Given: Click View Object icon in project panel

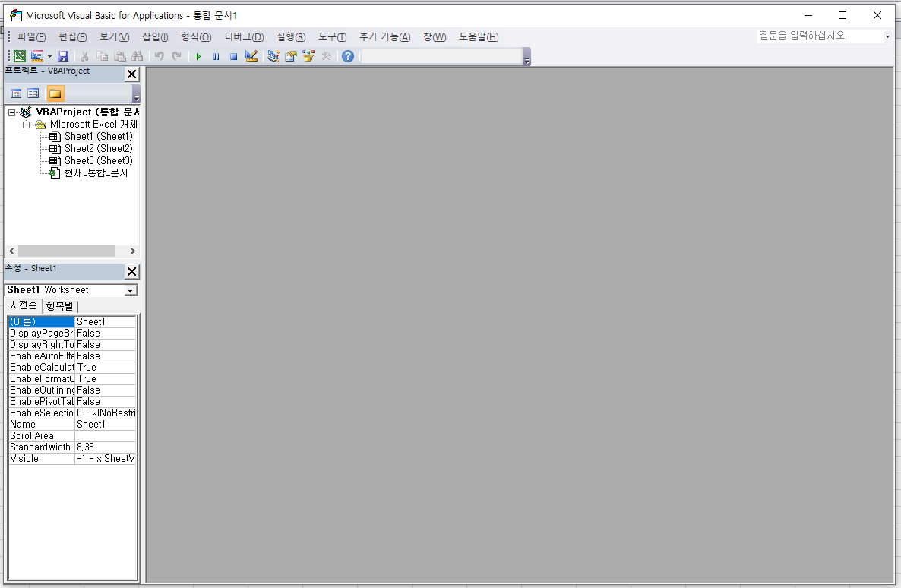Looking at the screenshot, I should (x=33, y=93).
